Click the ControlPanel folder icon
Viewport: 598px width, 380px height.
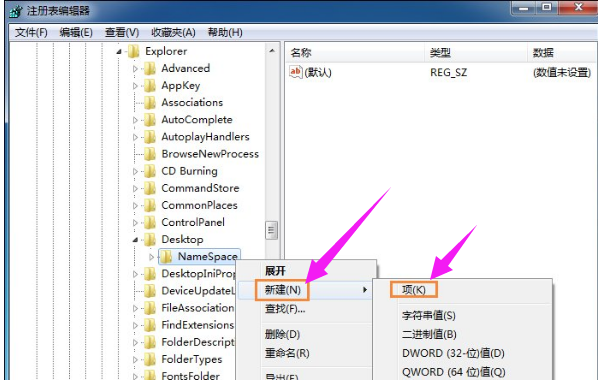(150, 222)
